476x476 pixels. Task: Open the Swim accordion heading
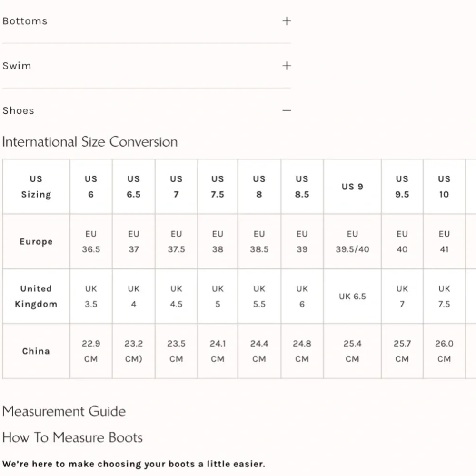click(147, 66)
